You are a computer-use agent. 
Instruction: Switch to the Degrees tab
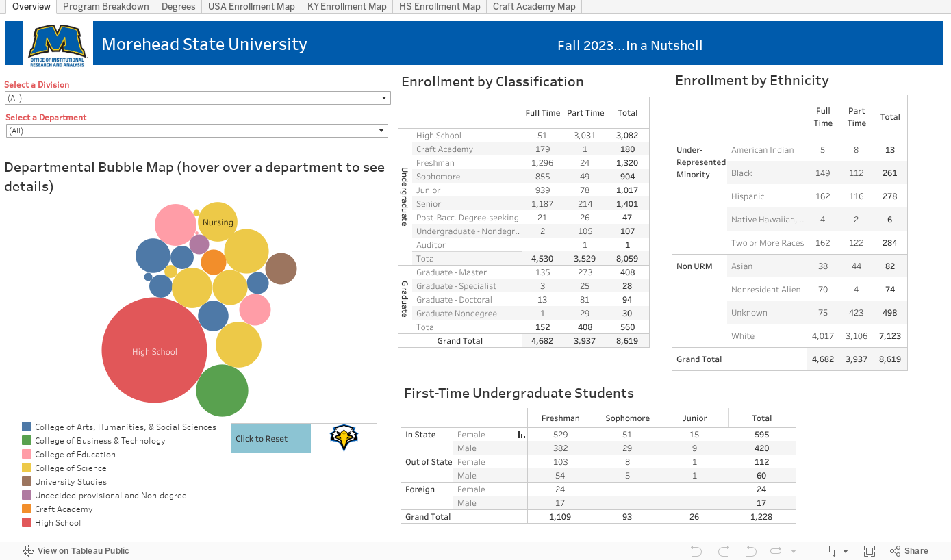coord(179,6)
